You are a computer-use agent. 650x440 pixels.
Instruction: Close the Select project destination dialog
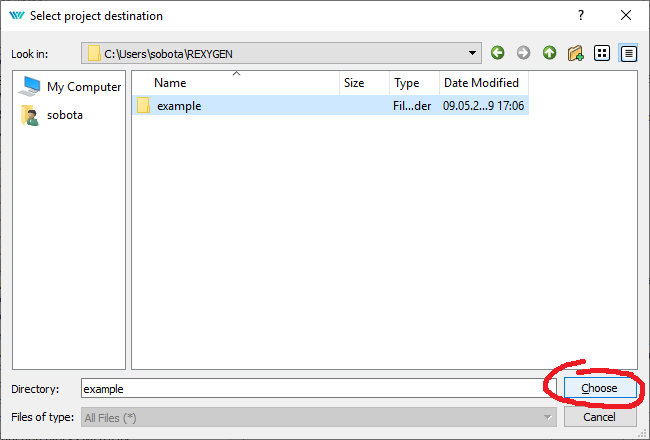pos(626,15)
